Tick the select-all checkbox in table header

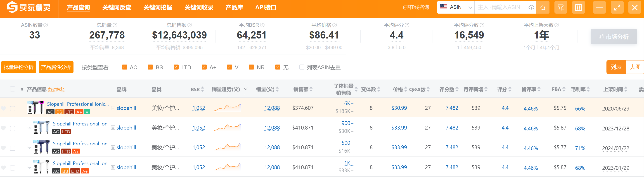(x=12, y=89)
